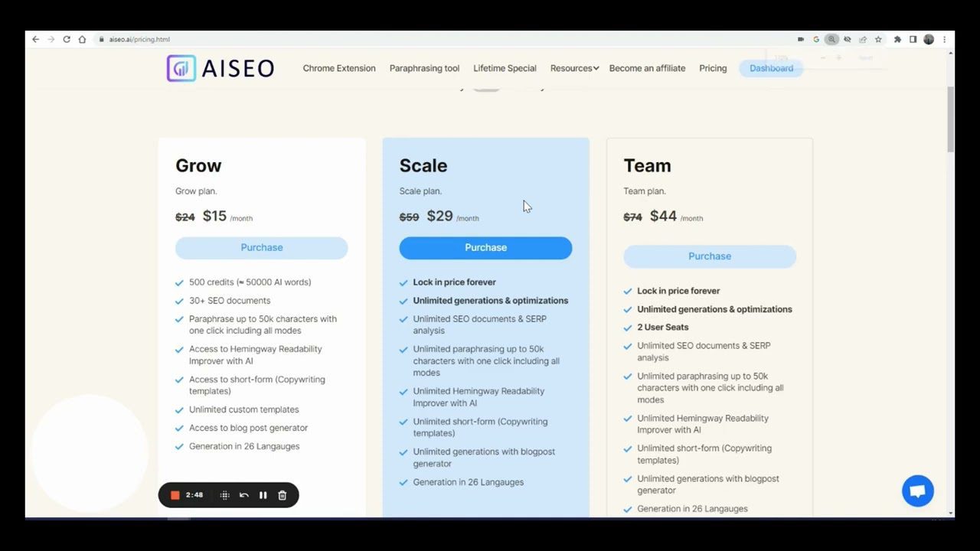Click the page vertical scrollbar thumb

point(951,119)
